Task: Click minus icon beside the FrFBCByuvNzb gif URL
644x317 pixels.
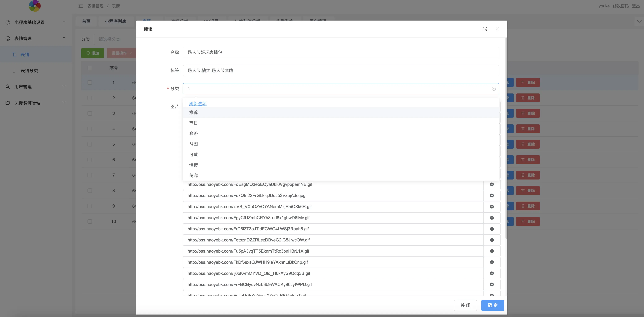Action: tap(492, 285)
